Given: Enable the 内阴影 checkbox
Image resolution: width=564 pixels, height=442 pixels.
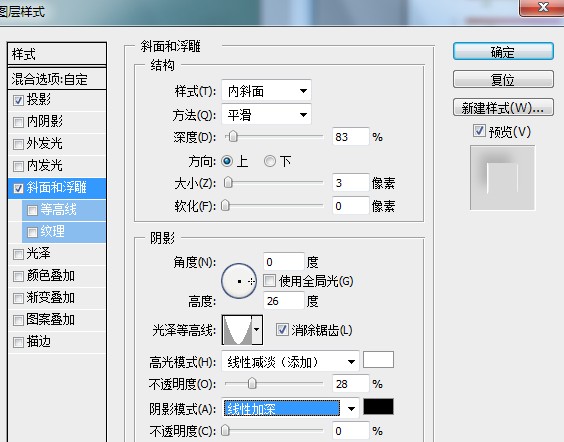Looking at the screenshot, I should tap(18, 122).
